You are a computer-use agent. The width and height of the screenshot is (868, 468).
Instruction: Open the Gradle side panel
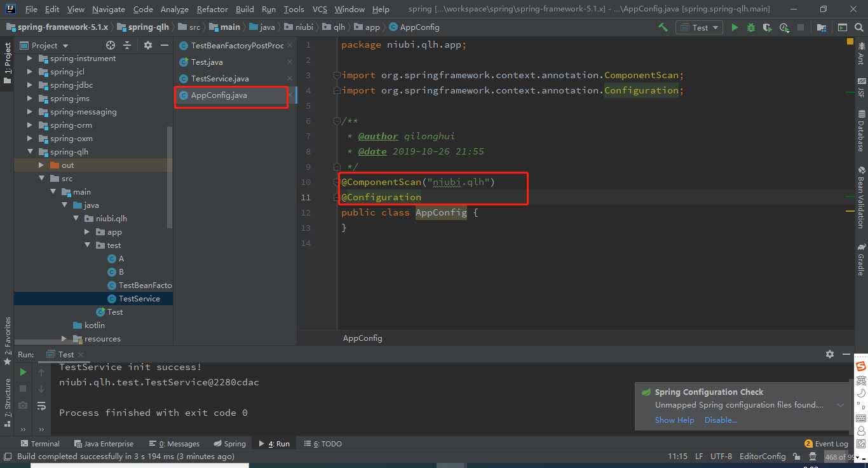click(862, 259)
